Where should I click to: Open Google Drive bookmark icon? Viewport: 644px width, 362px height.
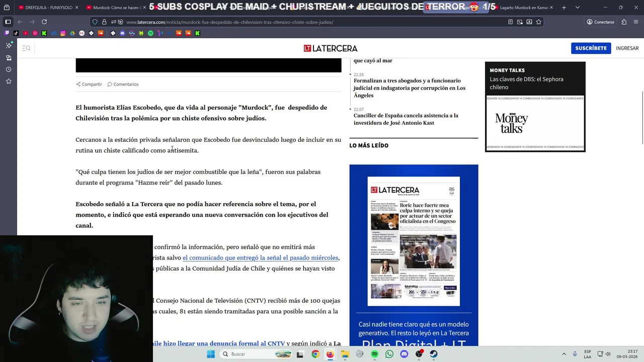[72, 33]
